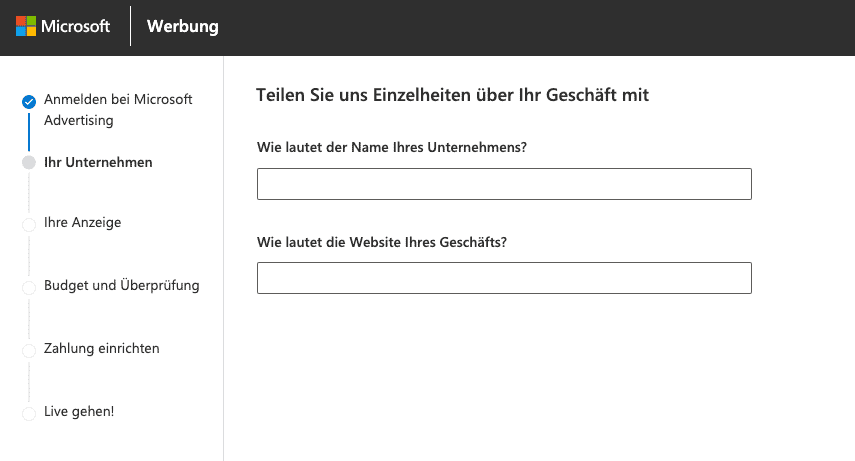Open the Ihre Anzeige step
This screenshot has width=855, height=461.
pyautogui.click(x=82, y=223)
